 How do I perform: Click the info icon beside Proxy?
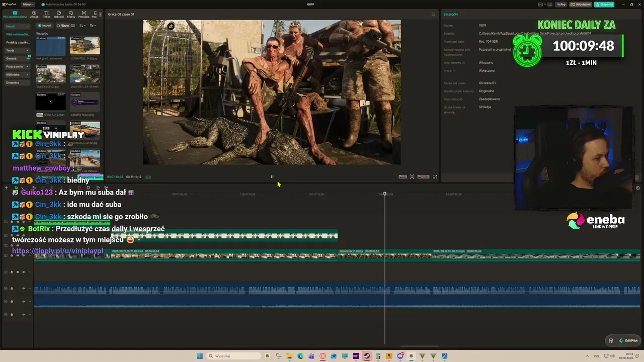[454, 71]
